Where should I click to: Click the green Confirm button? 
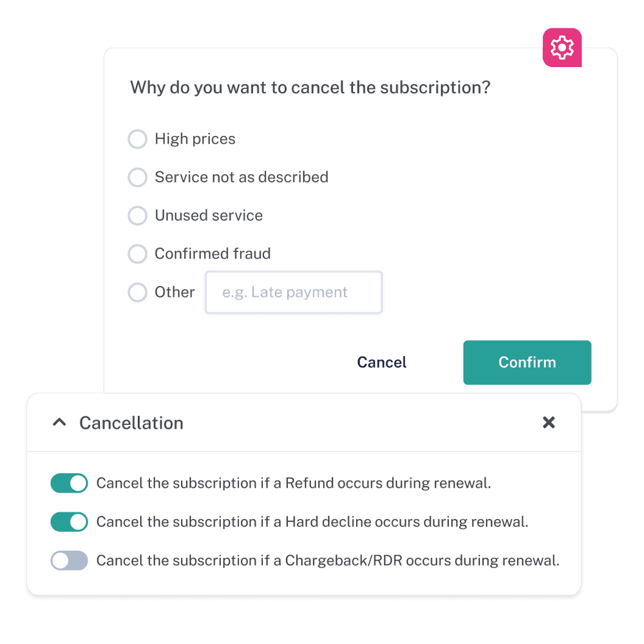(527, 363)
